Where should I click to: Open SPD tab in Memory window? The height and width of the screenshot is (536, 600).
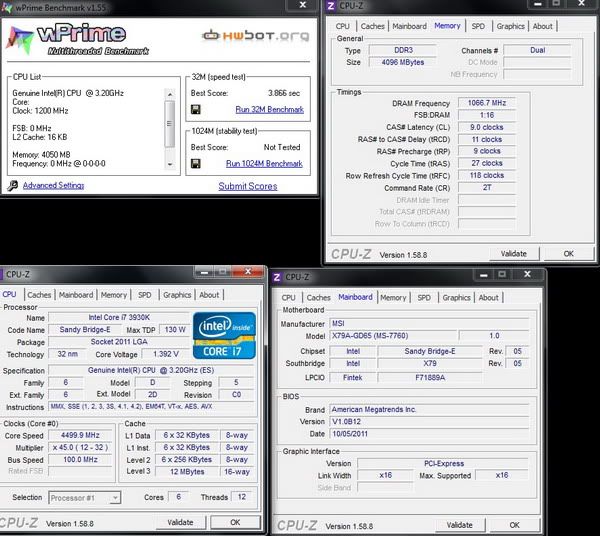pos(478,26)
